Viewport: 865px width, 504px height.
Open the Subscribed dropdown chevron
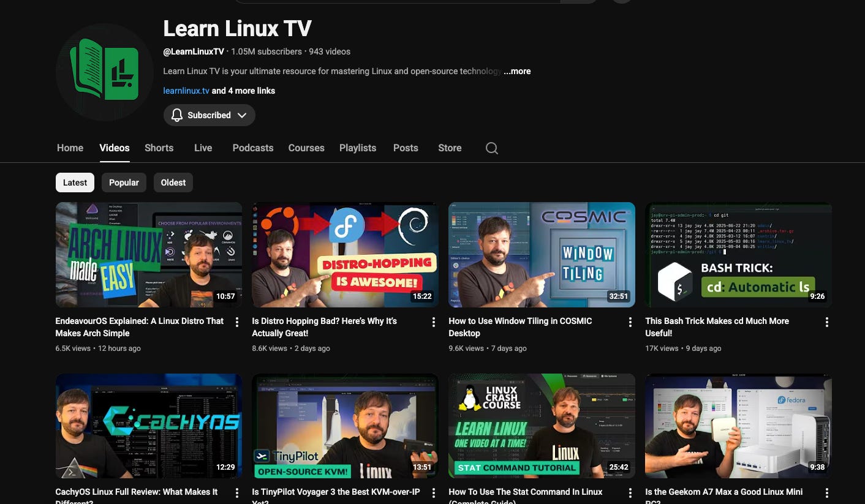click(242, 115)
